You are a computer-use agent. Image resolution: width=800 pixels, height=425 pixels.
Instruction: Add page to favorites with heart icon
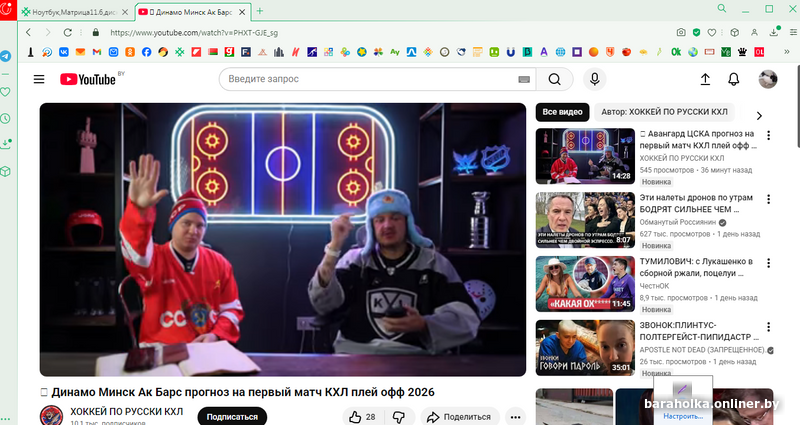pyautogui.click(x=712, y=32)
